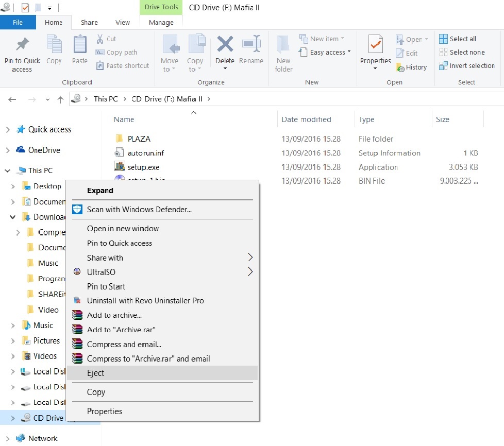Switch to the Manage tab

pos(161,23)
